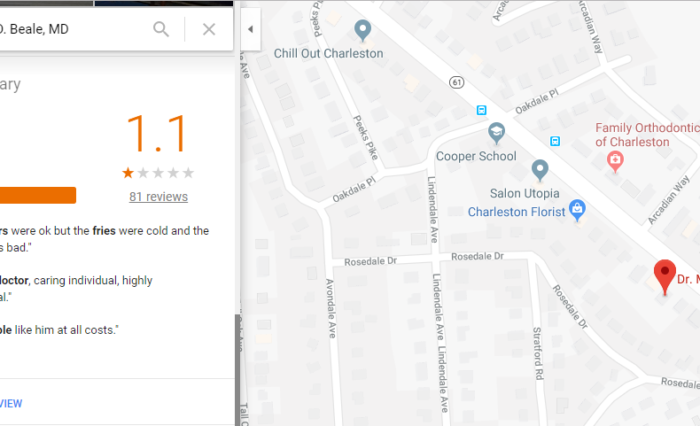The image size is (700, 426).
Task: Click the red location pin
Action: (665, 276)
